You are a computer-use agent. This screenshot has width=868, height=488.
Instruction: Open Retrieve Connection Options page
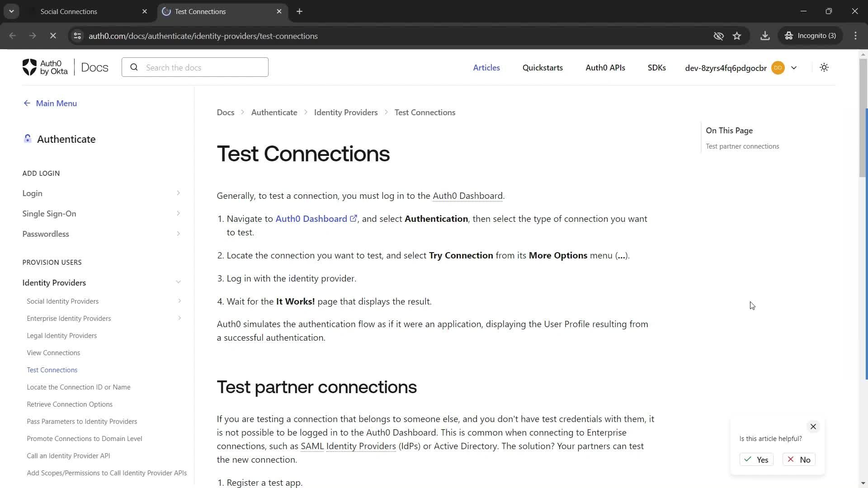[70, 404]
